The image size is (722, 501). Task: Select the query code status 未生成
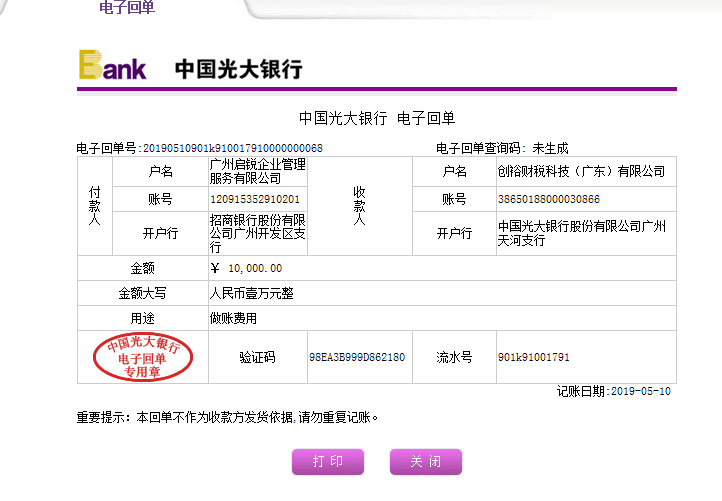pyautogui.click(x=550, y=148)
